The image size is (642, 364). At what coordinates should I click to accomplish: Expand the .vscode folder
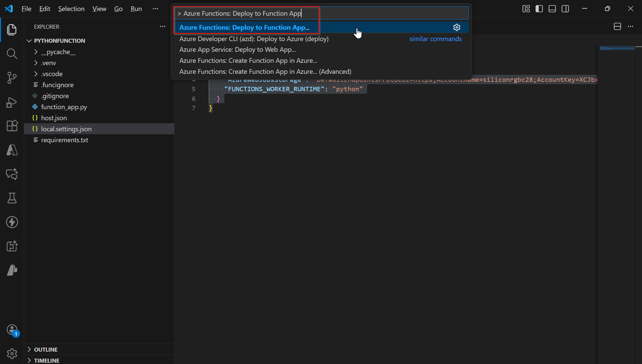coord(99,74)
